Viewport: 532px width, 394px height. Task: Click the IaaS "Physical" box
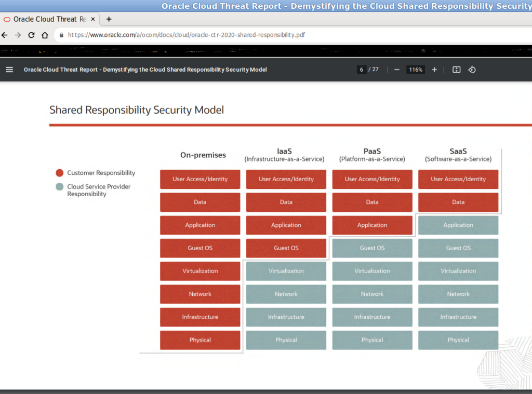coord(286,340)
